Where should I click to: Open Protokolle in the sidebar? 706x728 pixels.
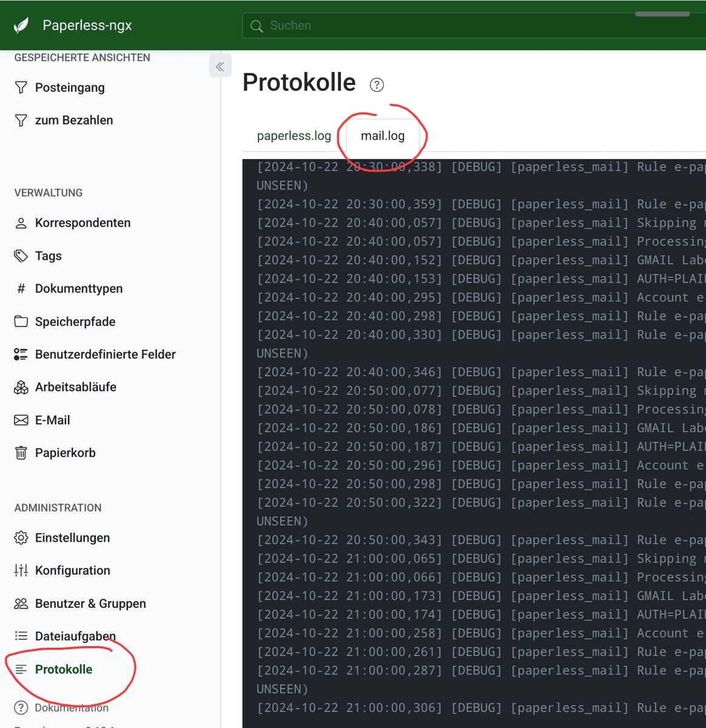pos(64,669)
